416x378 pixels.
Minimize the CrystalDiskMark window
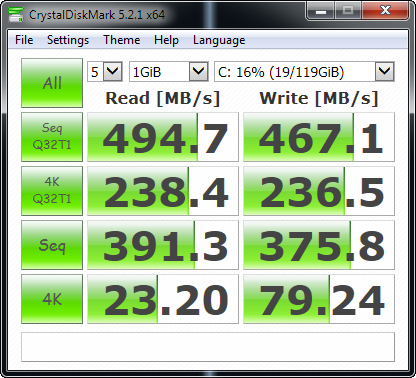pyautogui.click(x=321, y=12)
